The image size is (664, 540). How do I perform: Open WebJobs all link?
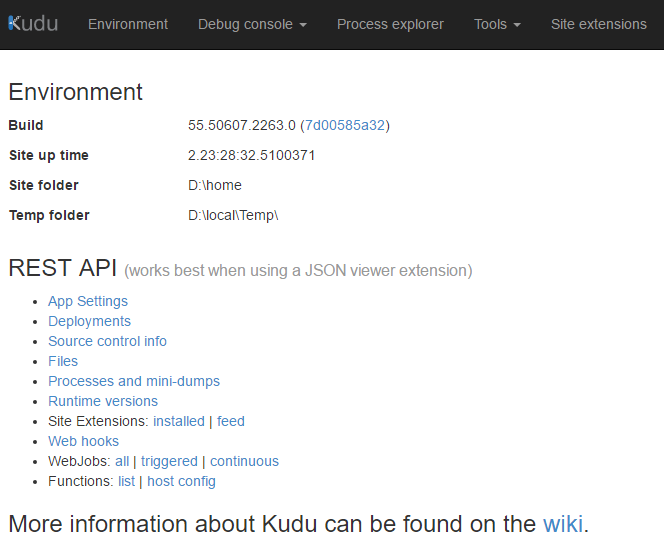(x=122, y=461)
